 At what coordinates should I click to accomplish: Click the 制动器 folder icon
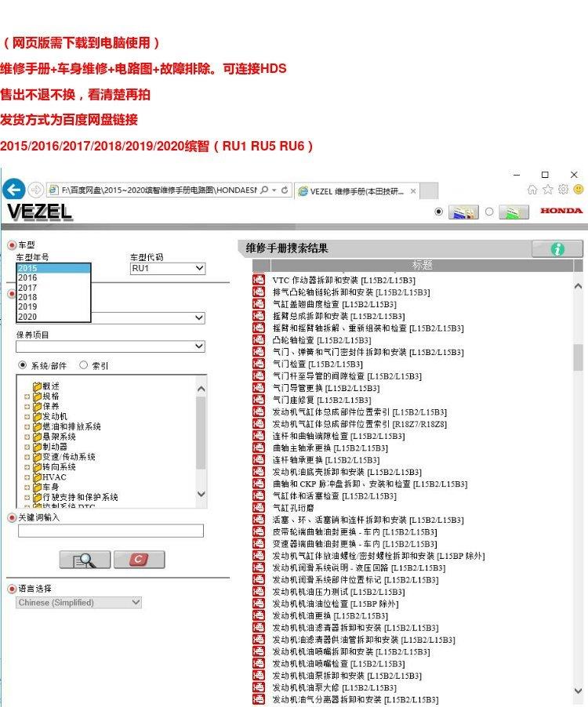coord(38,447)
